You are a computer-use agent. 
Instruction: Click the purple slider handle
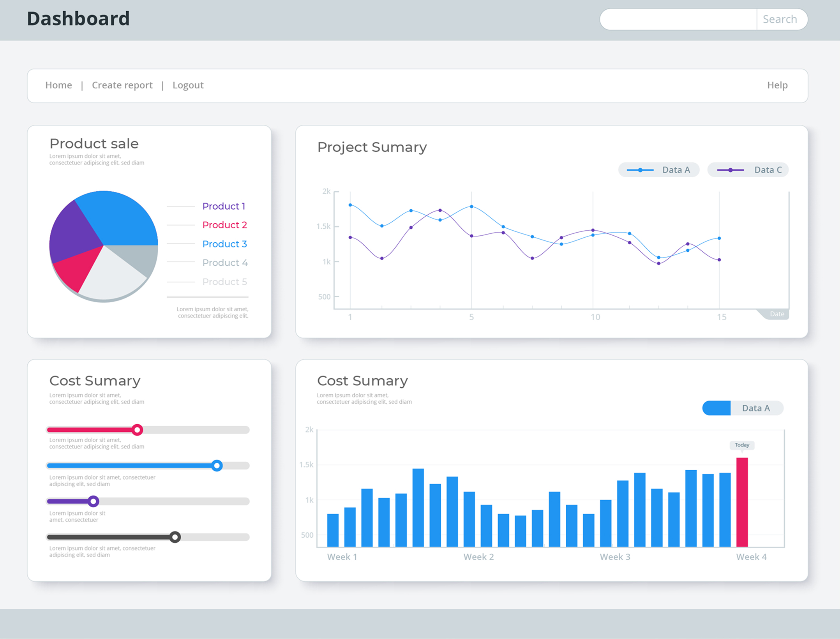point(93,501)
